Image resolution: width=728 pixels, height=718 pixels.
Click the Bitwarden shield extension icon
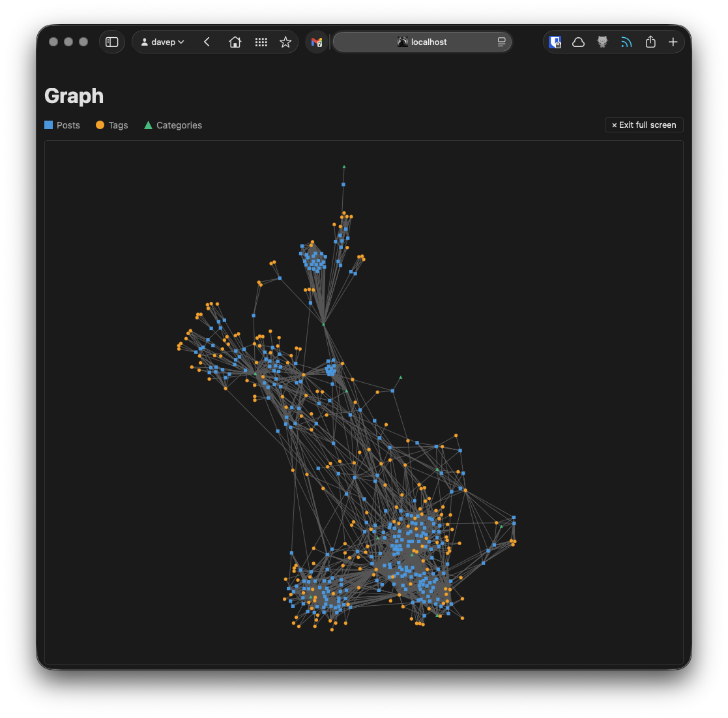tap(555, 42)
